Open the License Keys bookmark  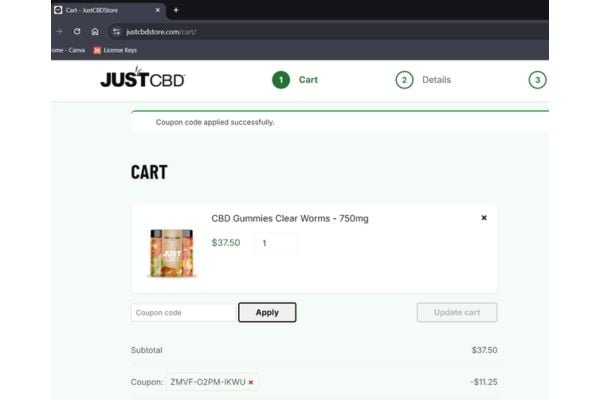point(115,50)
